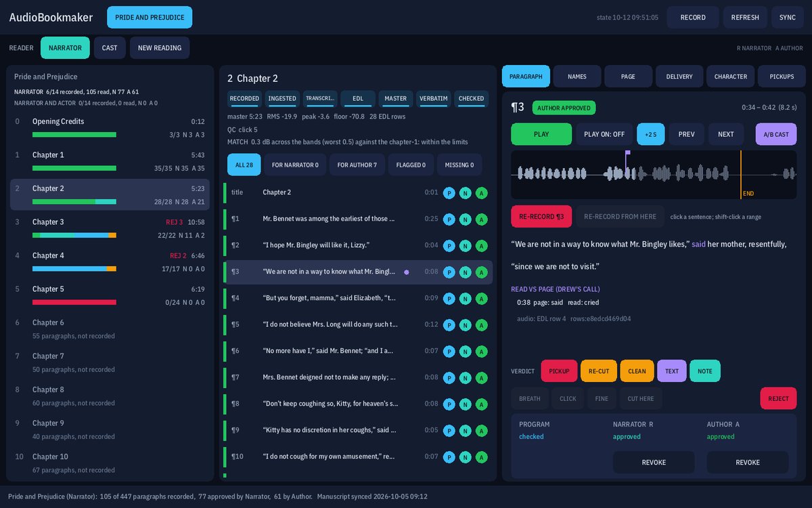812x508 pixels.
Task: Click the A badge on the ¶2 row
Action: [481, 245]
